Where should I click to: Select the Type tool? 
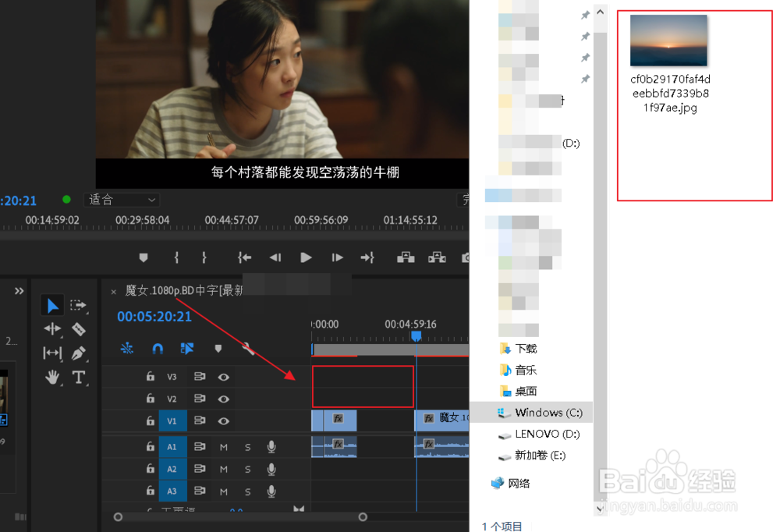coord(79,378)
